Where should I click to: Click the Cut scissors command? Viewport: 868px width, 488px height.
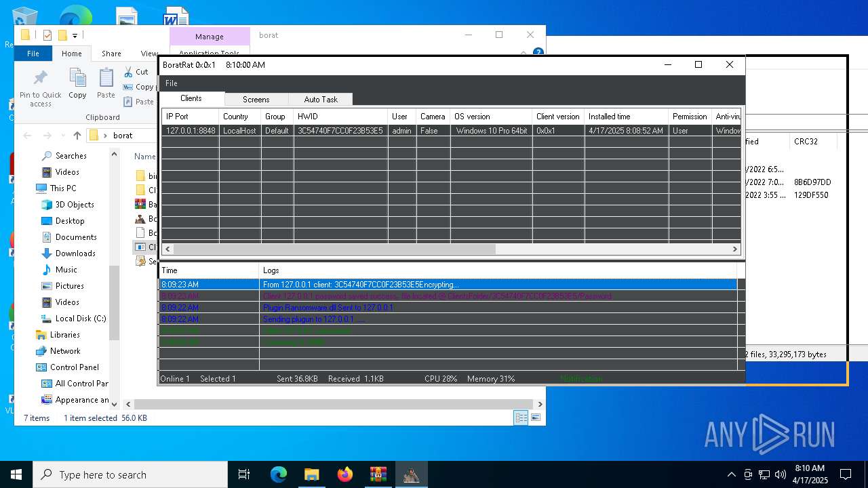pos(136,71)
